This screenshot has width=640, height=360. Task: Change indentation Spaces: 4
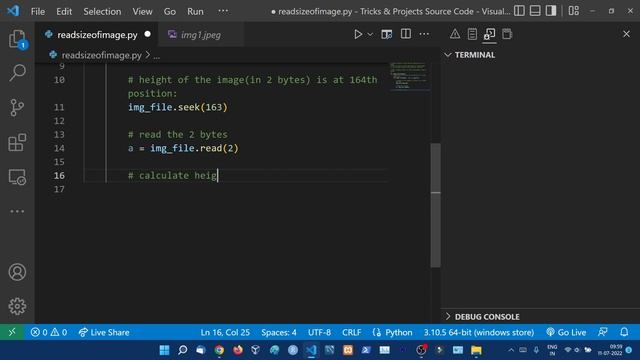click(x=279, y=332)
